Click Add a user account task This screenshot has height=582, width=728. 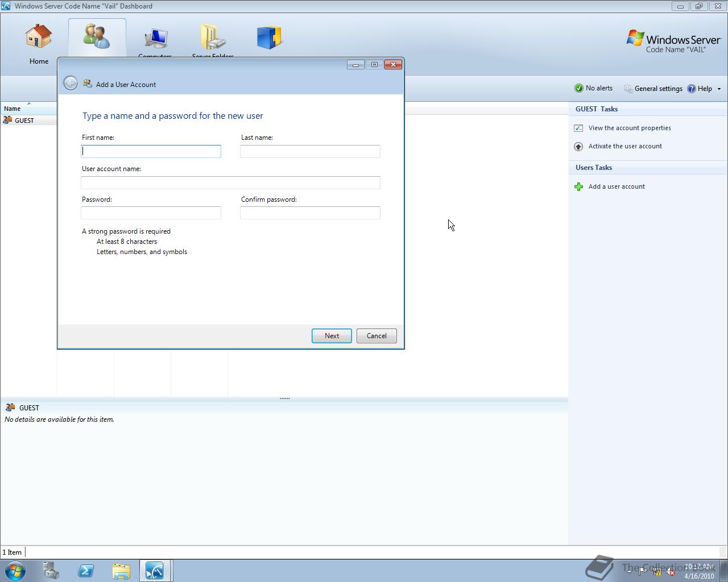coord(617,186)
